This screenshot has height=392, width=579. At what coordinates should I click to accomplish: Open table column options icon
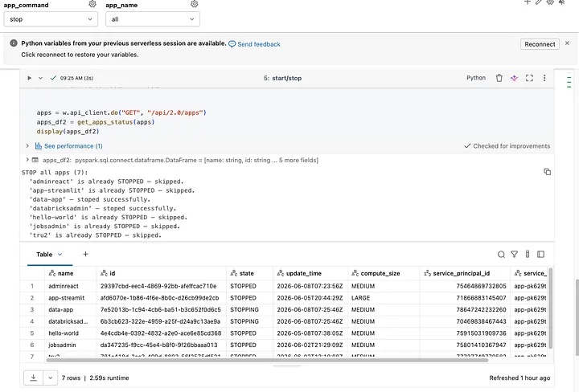click(528, 254)
